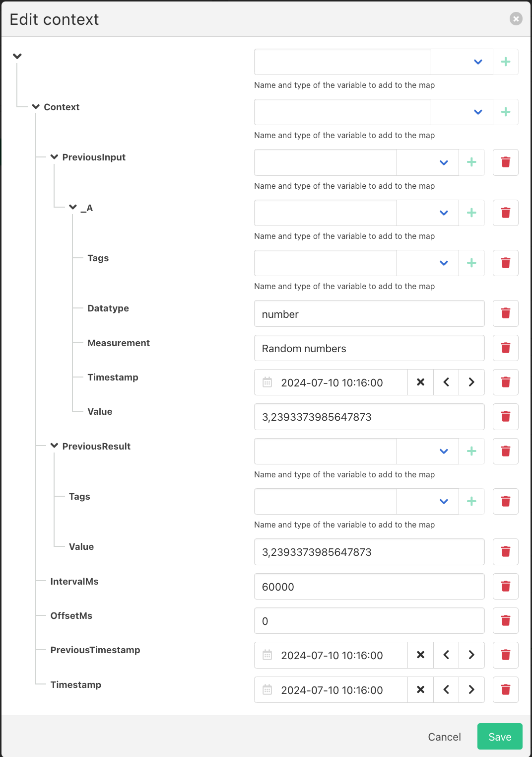Collapse the PreviousInput tree node

55,157
